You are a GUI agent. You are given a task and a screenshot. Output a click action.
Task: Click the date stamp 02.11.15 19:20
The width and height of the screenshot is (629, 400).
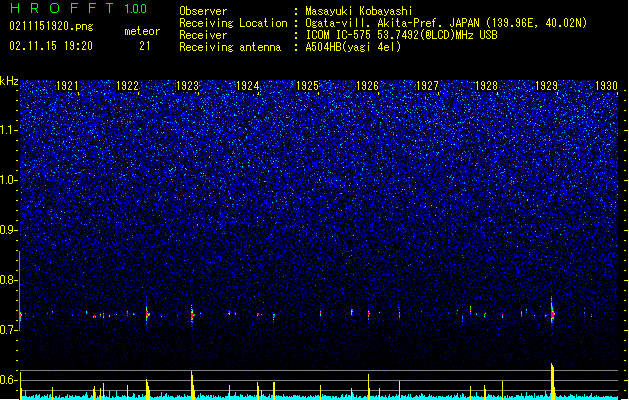click(x=51, y=46)
